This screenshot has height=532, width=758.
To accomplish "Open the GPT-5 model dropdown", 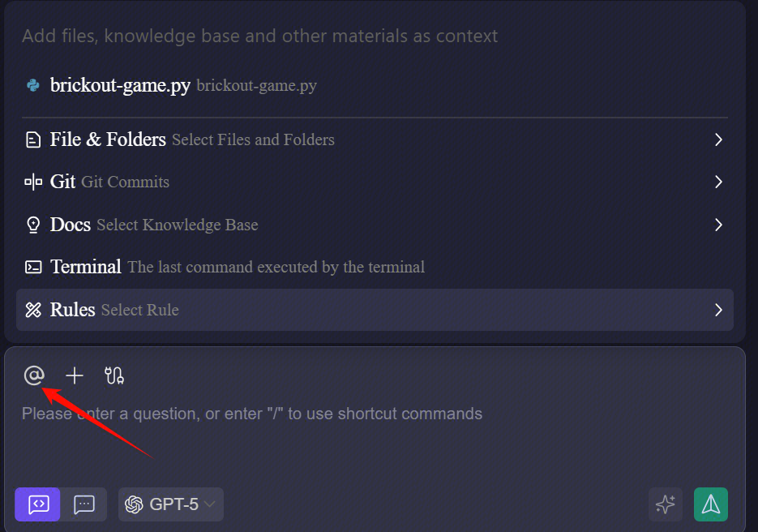I will point(171,504).
